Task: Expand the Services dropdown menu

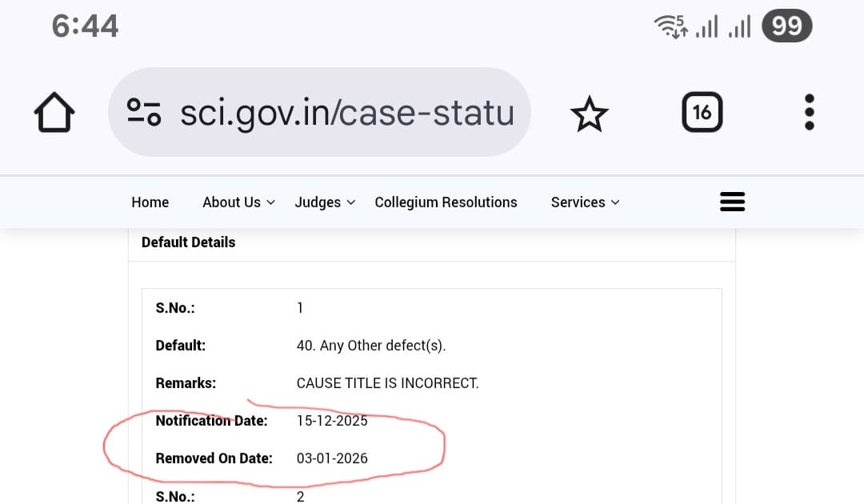Action: pyautogui.click(x=585, y=202)
